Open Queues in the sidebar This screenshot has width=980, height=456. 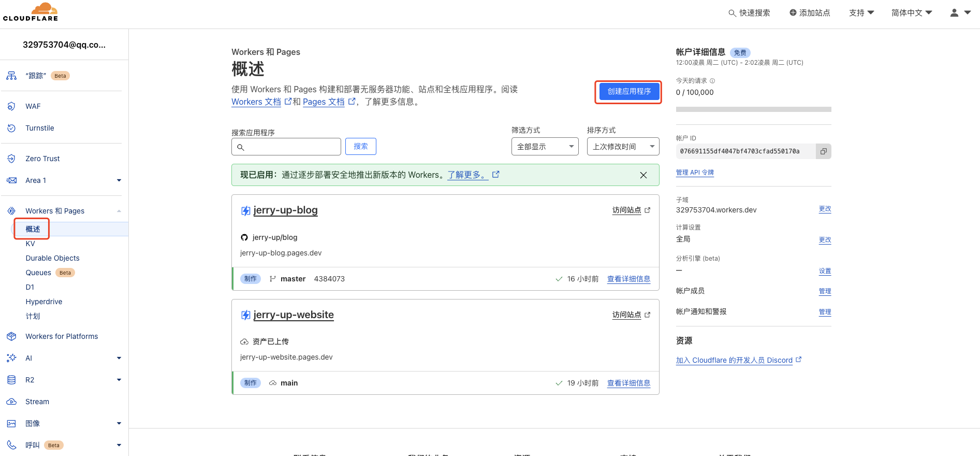pos(38,273)
